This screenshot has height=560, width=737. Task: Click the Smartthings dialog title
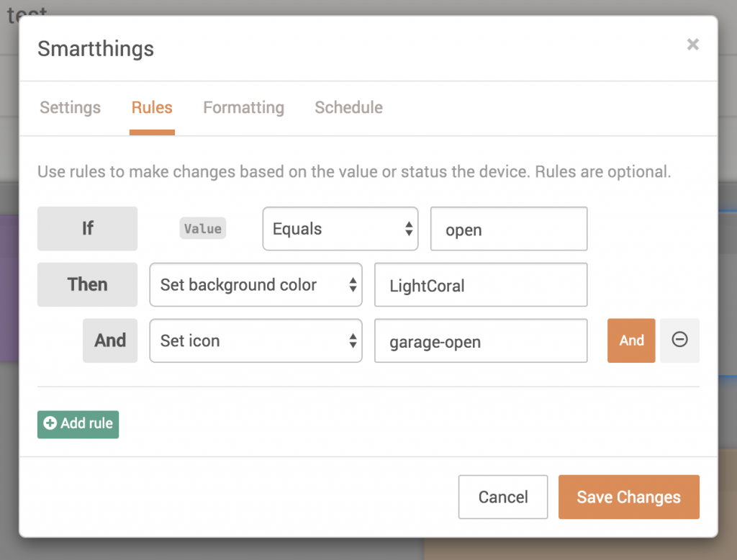[x=96, y=48]
